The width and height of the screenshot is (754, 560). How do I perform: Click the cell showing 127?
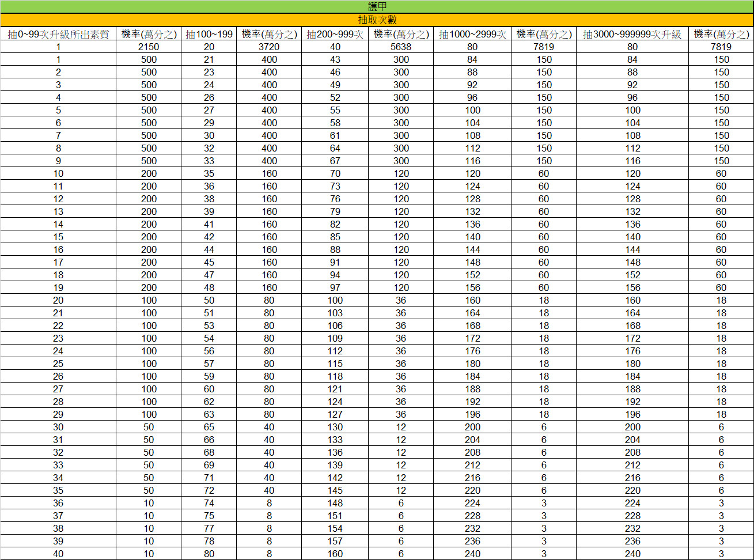coord(335,414)
